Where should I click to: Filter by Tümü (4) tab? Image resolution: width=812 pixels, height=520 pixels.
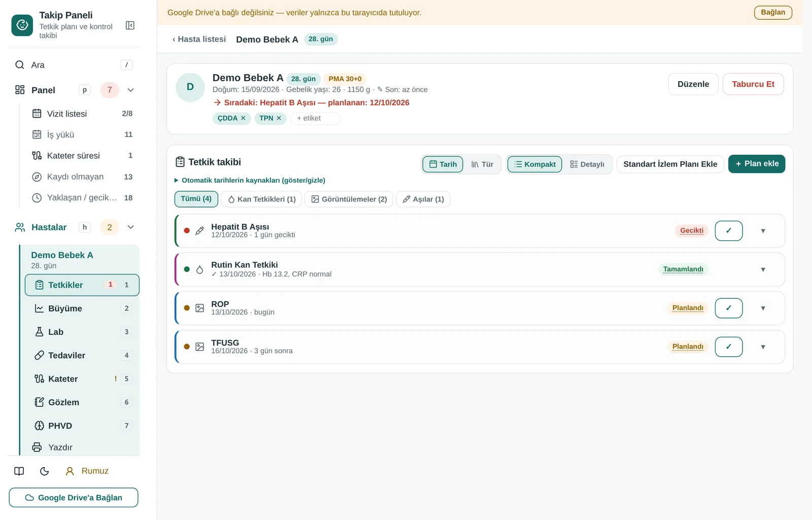pyautogui.click(x=196, y=199)
